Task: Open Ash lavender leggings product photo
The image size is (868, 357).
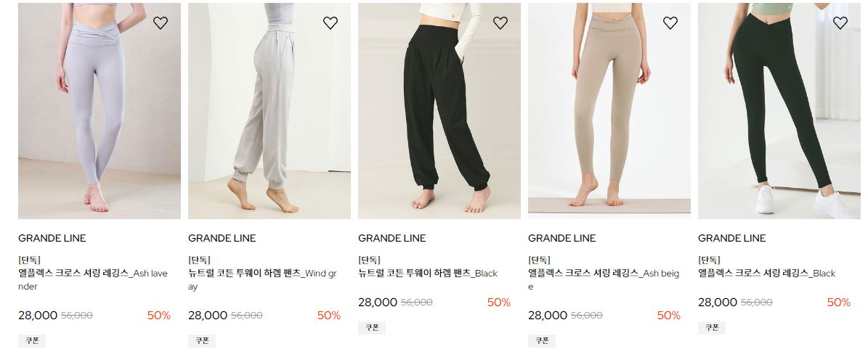Action: point(99,110)
